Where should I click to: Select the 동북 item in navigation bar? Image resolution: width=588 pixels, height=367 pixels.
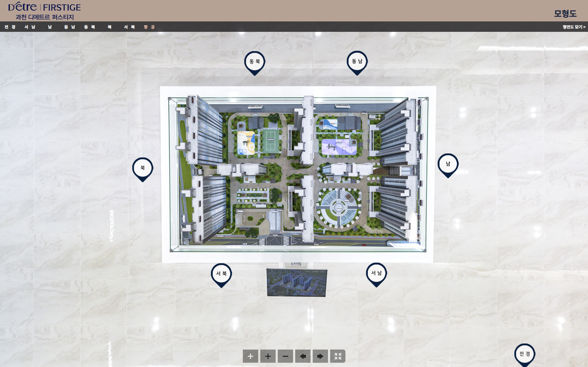pyautogui.click(x=89, y=27)
